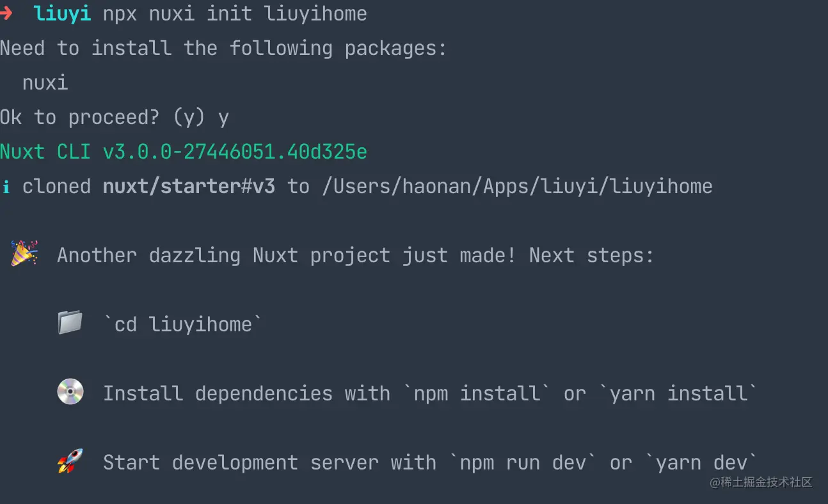Click the rocket emoji beside Start development server
The image size is (828, 504).
tap(70, 461)
